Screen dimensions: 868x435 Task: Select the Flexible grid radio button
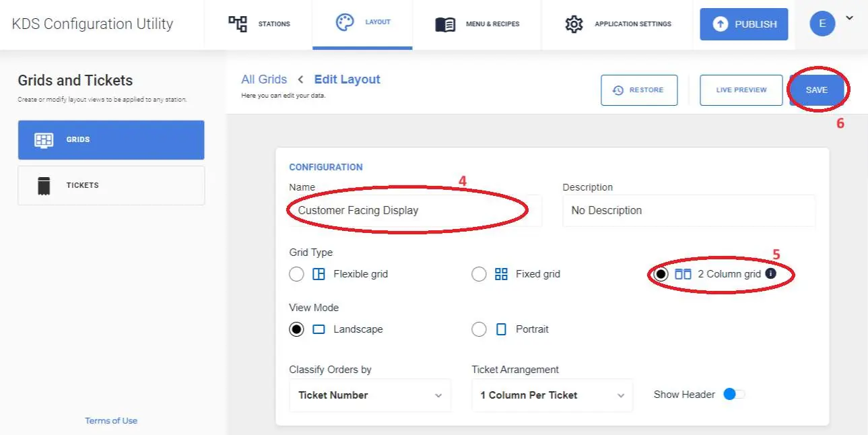click(x=296, y=274)
